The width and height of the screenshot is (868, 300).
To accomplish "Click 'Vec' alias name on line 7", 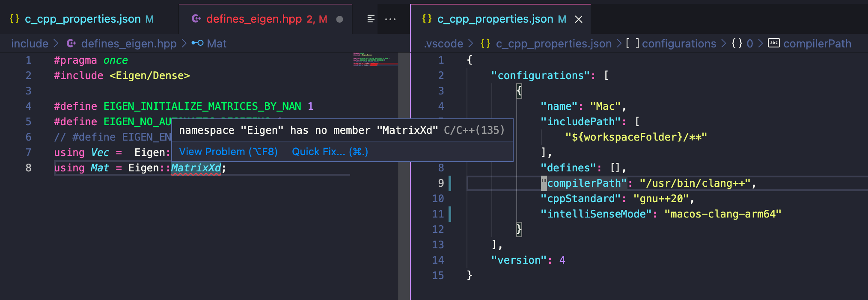I will [x=100, y=153].
